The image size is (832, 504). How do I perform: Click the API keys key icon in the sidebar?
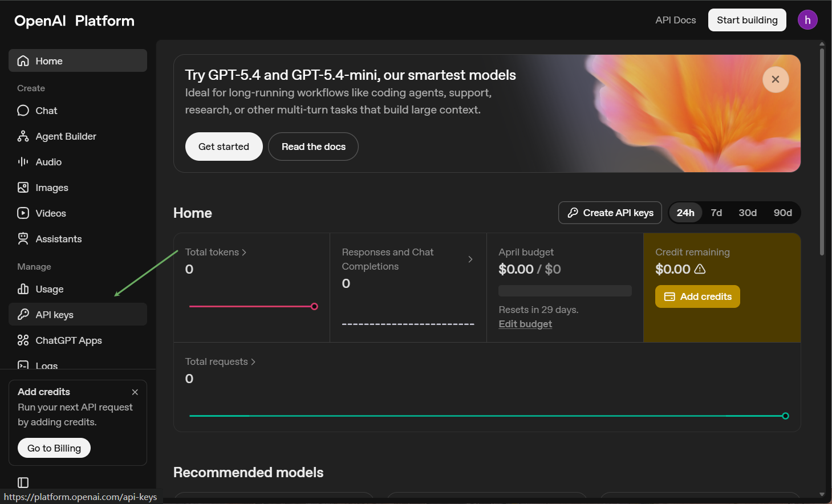click(23, 315)
